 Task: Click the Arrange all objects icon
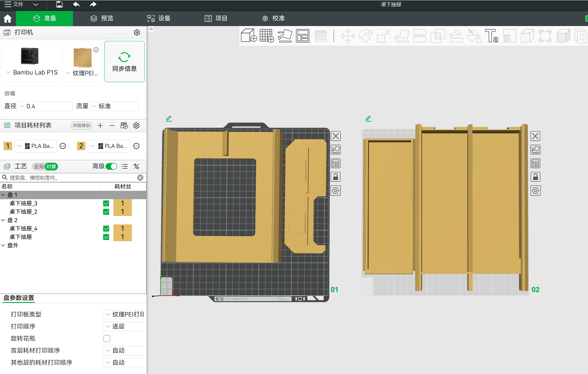tap(303, 36)
